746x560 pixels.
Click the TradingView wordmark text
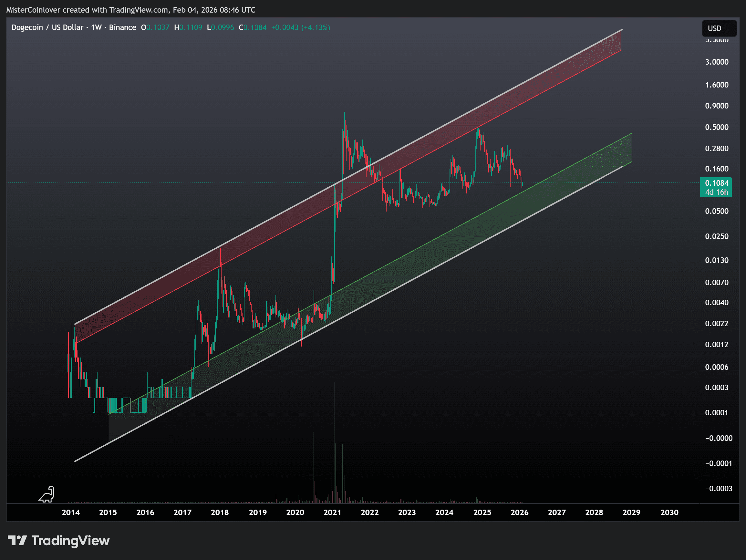tap(70, 541)
